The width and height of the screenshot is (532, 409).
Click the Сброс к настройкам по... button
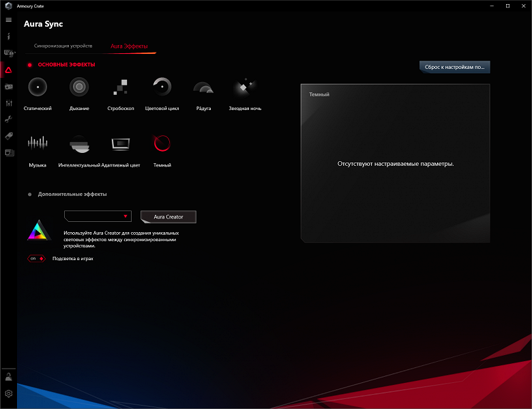pos(455,67)
